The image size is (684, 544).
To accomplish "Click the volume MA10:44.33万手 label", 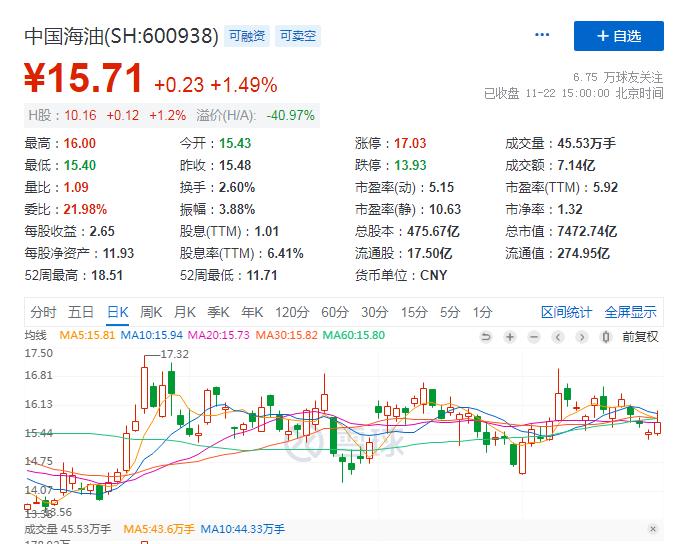I will pos(243,529).
